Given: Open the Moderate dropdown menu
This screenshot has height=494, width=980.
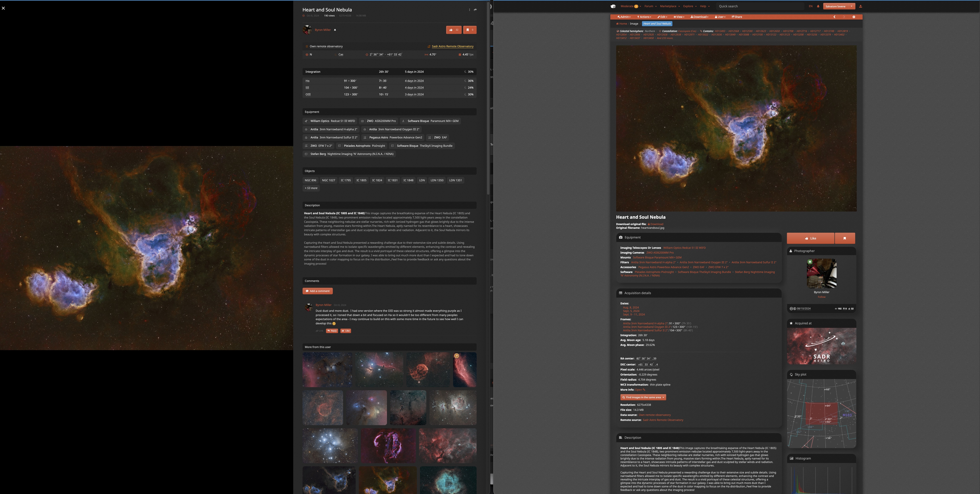Looking at the screenshot, I should pyautogui.click(x=630, y=6).
